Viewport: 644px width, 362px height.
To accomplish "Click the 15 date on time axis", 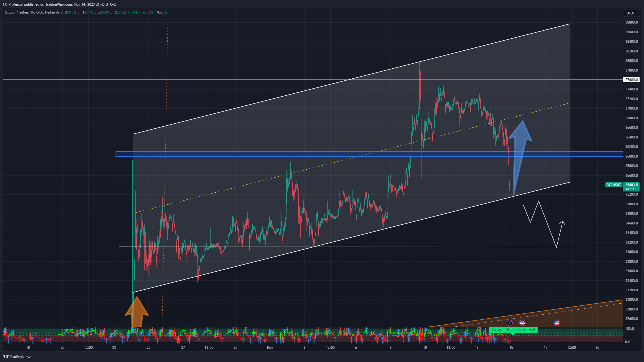I will [511, 348].
